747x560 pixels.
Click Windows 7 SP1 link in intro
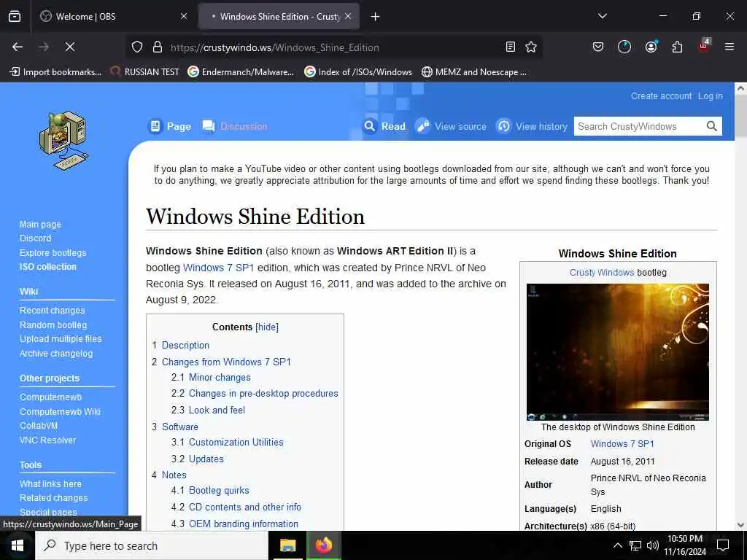click(x=219, y=268)
